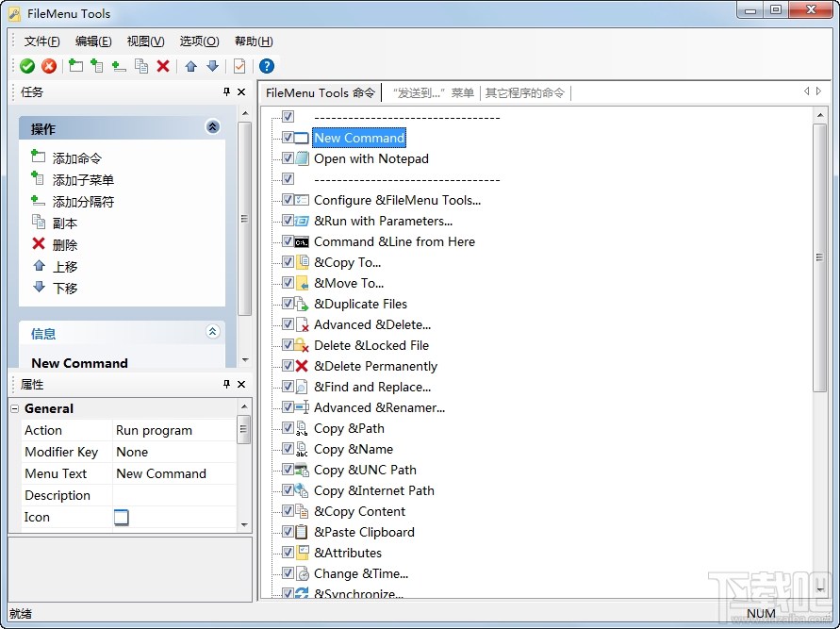Open the 视图(V) menu

[146, 41]
